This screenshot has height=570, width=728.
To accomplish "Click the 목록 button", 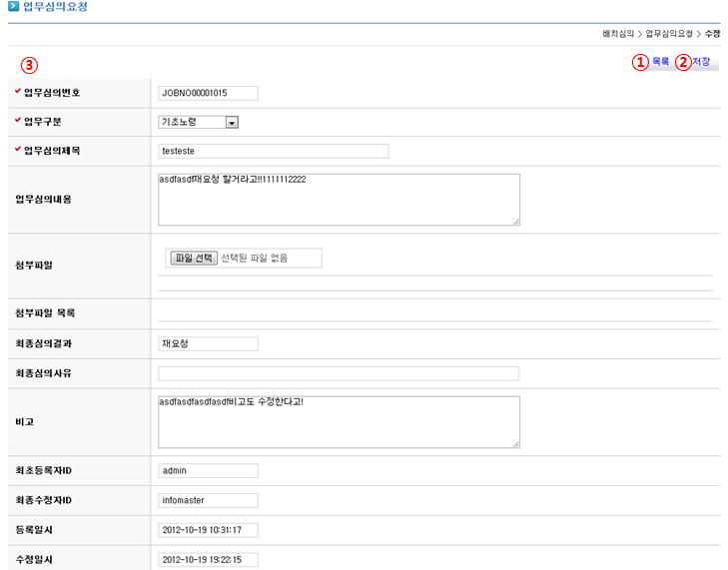I will (660, 62).
